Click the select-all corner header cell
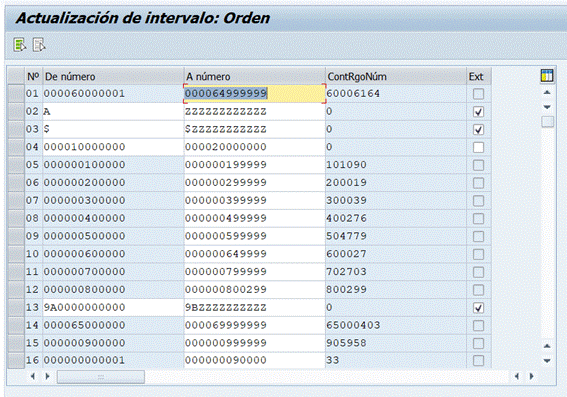This screenshot has width=567, height=397. [x=16, y=76]
